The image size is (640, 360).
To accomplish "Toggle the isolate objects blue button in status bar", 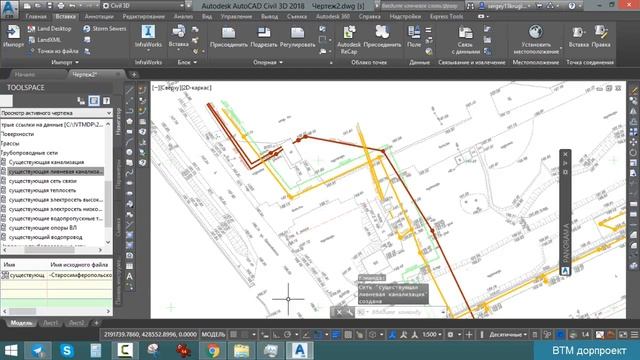I will 560,335.
